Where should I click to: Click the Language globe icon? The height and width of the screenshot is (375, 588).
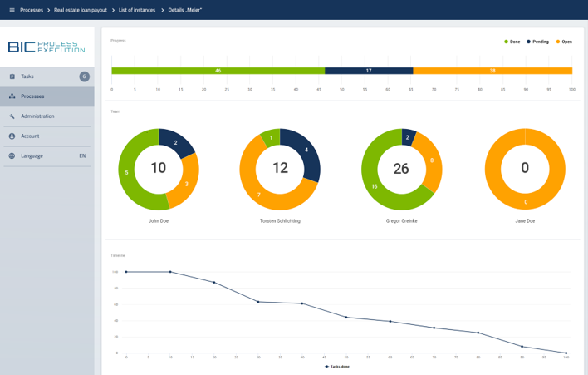[12, 156]
